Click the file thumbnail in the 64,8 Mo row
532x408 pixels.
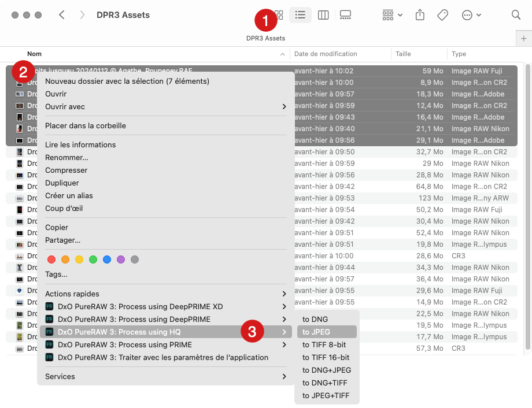click(x=20, y=187)
